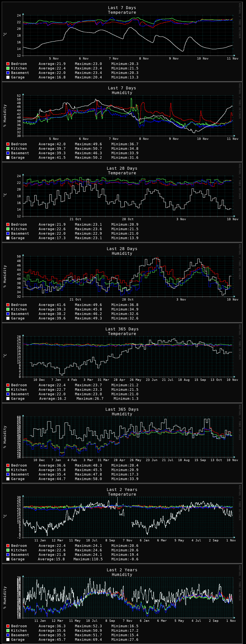Click the Bedroom value Maximum:52.3
The height and width of the screenshot is (644, 246).
[x=88, y=626]
